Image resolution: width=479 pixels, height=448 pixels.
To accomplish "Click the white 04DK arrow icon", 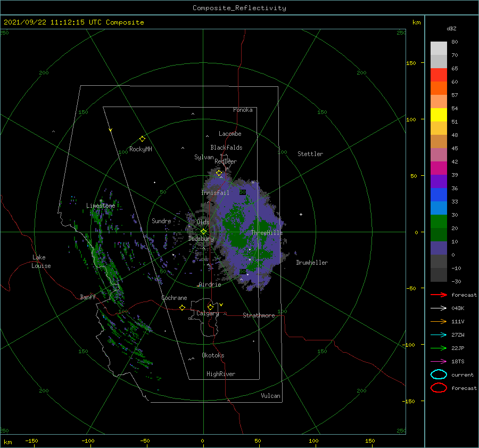I will (439, 308).
